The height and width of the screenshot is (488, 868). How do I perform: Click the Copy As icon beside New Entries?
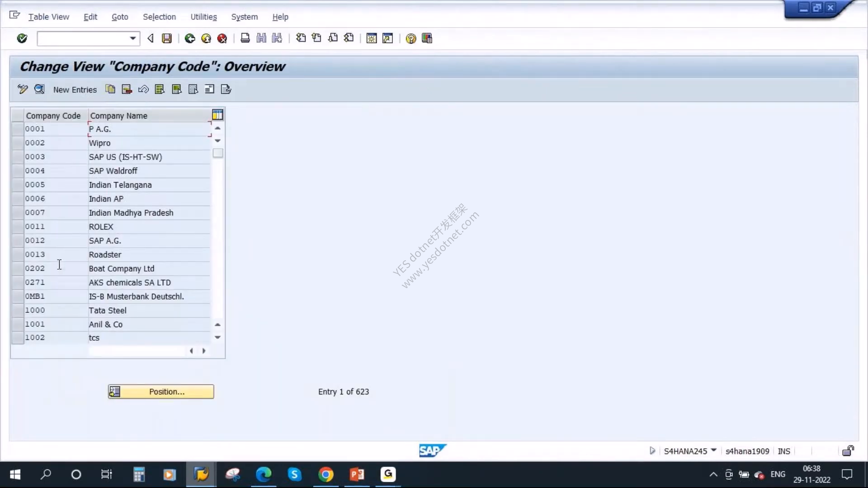click(110, 89)
